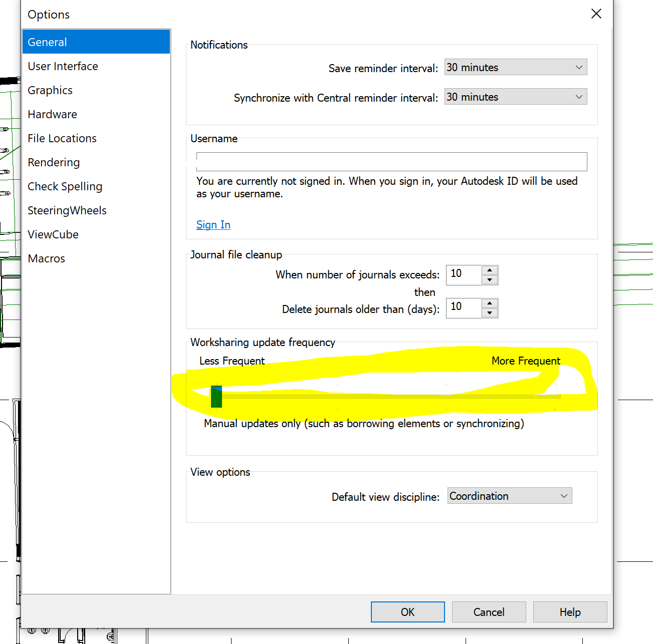Select the Graphics category in the sidebar
Screen dimensions: 653x644
tap(50, 90)
